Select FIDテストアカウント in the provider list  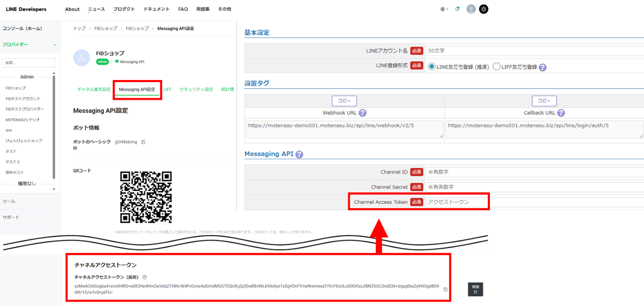coord(23,98)
